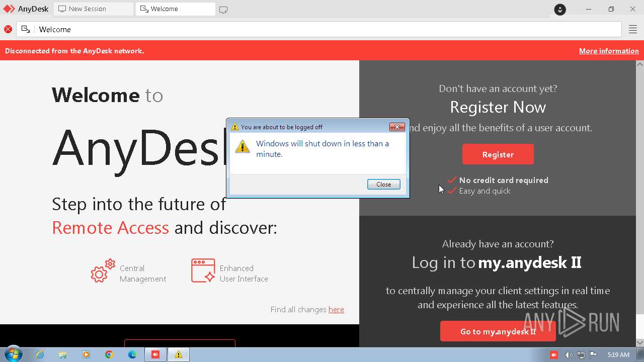Click the dark download arrow icon in title bar

560,10
